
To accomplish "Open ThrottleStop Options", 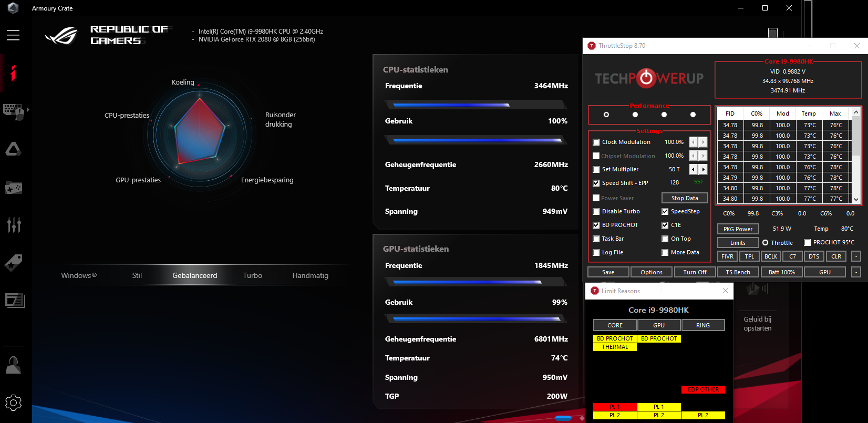I will point(652,272).
